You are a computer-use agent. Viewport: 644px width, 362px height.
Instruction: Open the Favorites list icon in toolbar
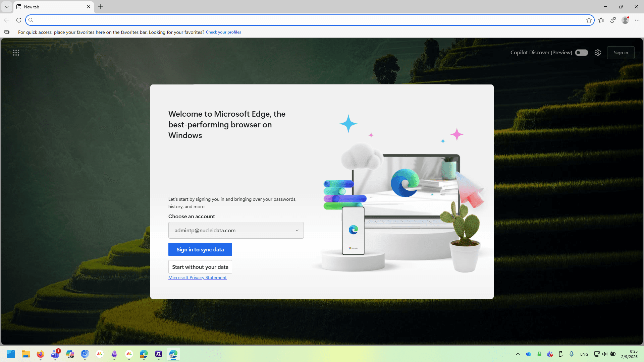601,20
